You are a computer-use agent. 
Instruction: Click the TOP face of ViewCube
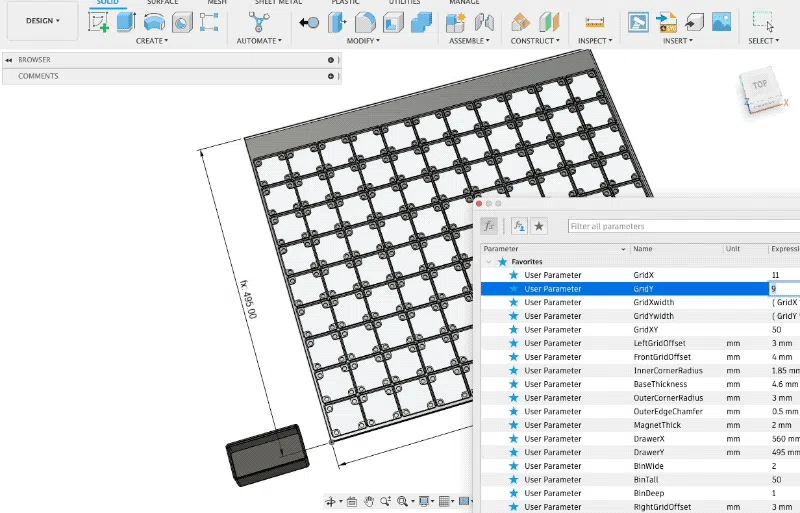(760, 86)
